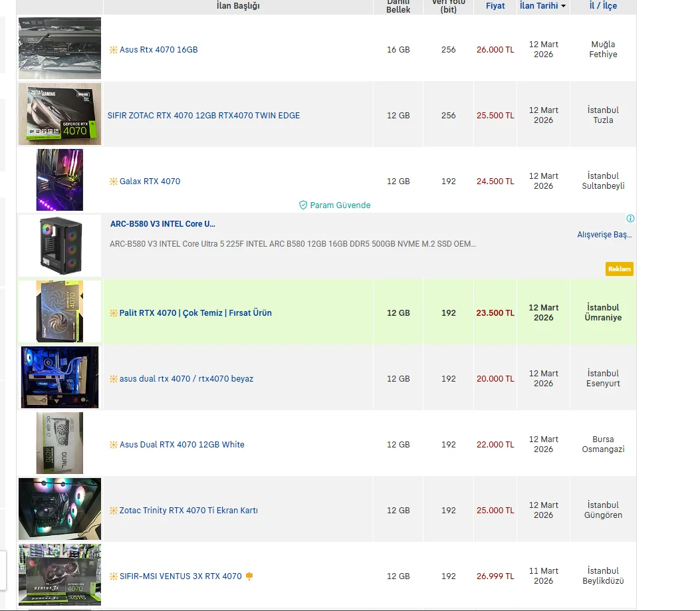Image resolution: width=700 pixels, height=611 pixels.
Task: Click sun icon beside Palit RTX 4070 listing
Action: 114,313
